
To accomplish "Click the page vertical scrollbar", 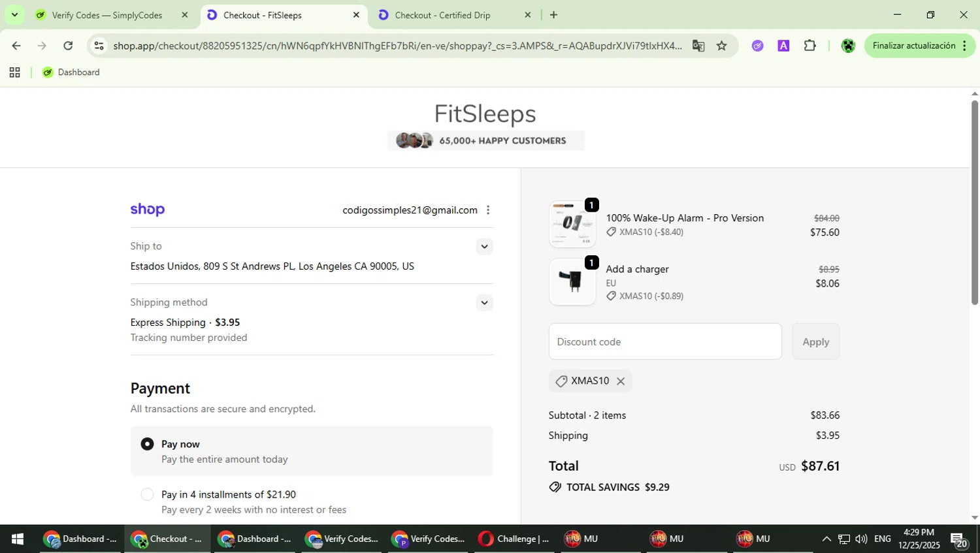I will tap(975, 202).
